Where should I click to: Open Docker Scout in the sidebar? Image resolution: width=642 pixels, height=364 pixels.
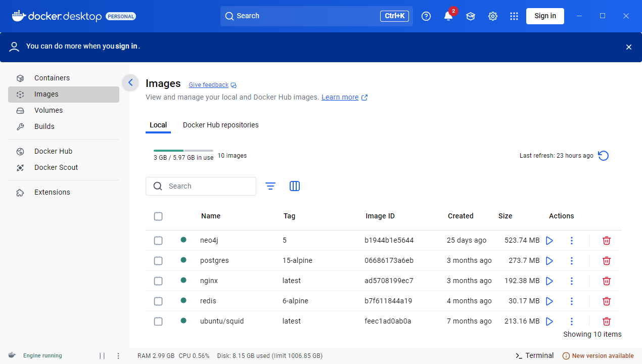(64, 167)
